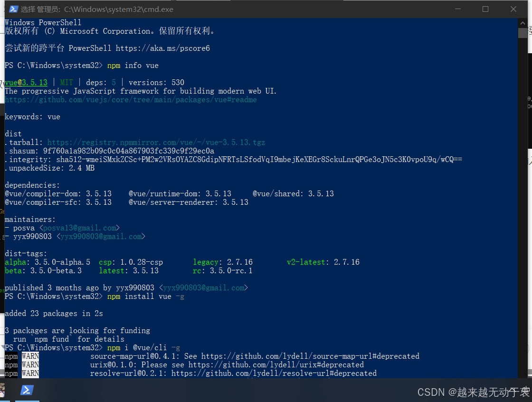Click '@vue/server-renderer: 3.5.13' dependency
532x402 pixels.
pos(188,202)
